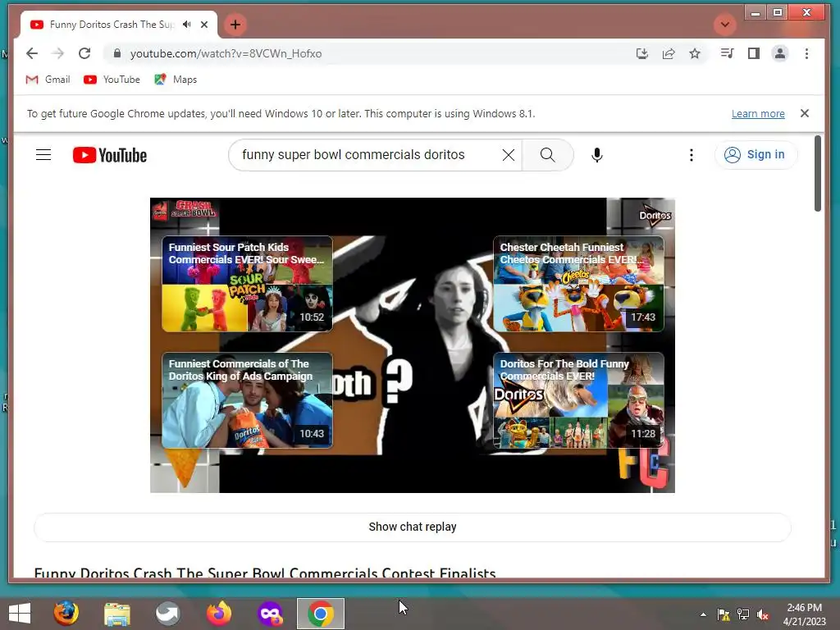Click the video title text
Screen dimensions: 840x630
(x=265, y=573)
